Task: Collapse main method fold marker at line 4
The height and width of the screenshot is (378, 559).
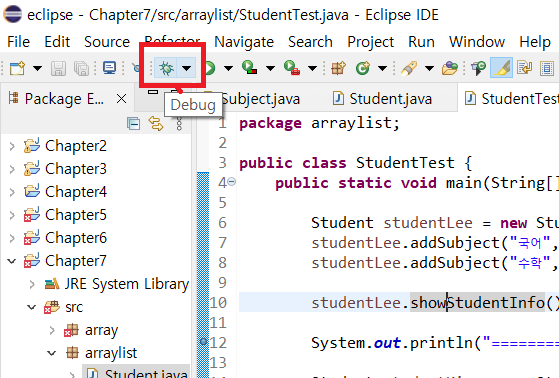Action: [x=232, y=182]
